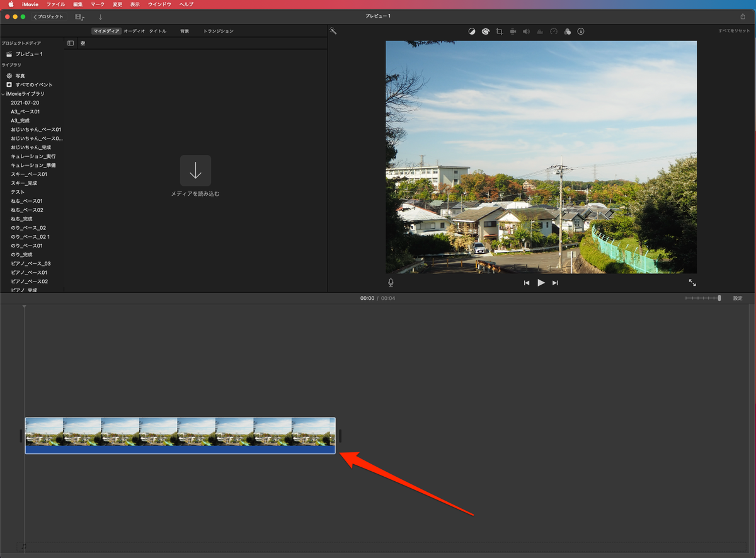Open timeline 設定 settings
Image resolution: width=756 pixels, height=558 pixels.
pos(738,298)
